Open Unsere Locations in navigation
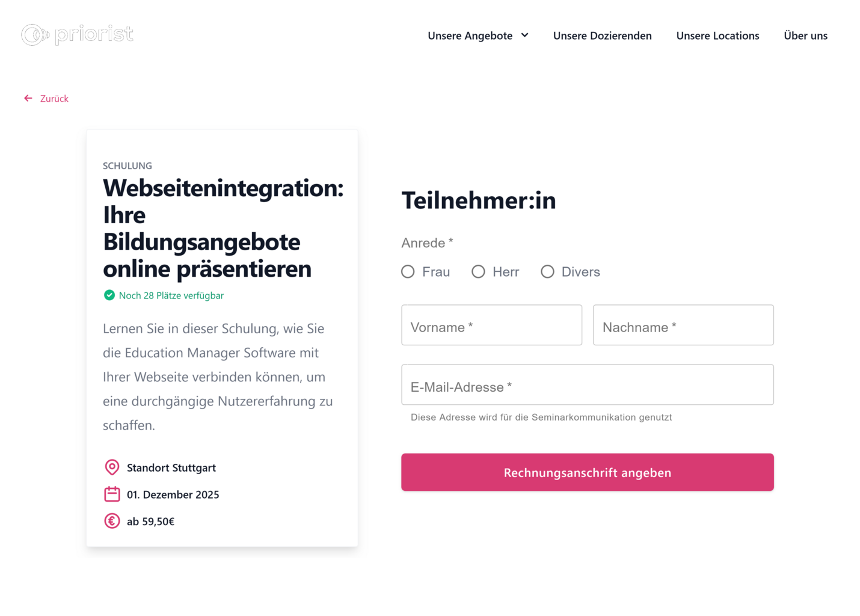The width and height of the screenshot is (860, 616). point(717,35)
